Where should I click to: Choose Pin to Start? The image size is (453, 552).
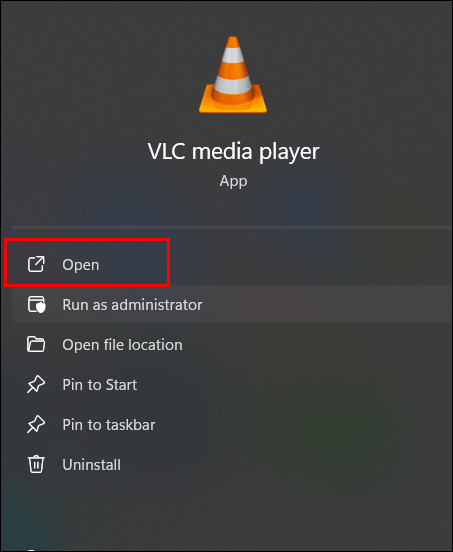(x=100, y=385)
